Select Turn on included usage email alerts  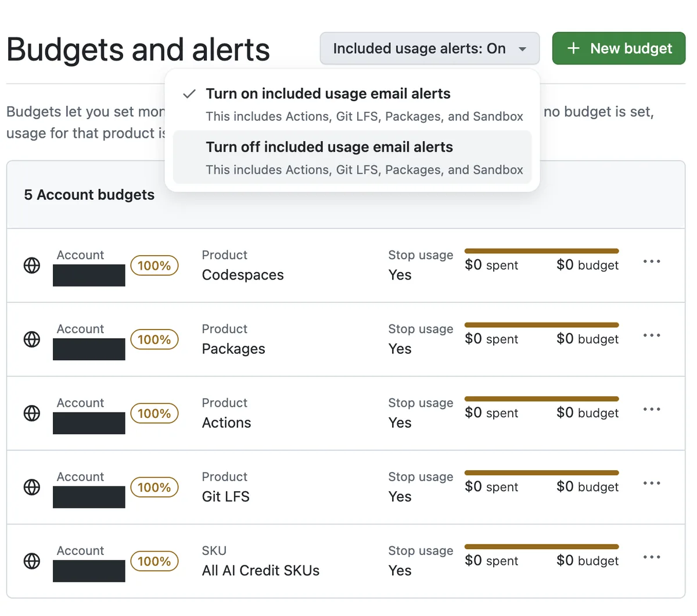pos(353,104)
